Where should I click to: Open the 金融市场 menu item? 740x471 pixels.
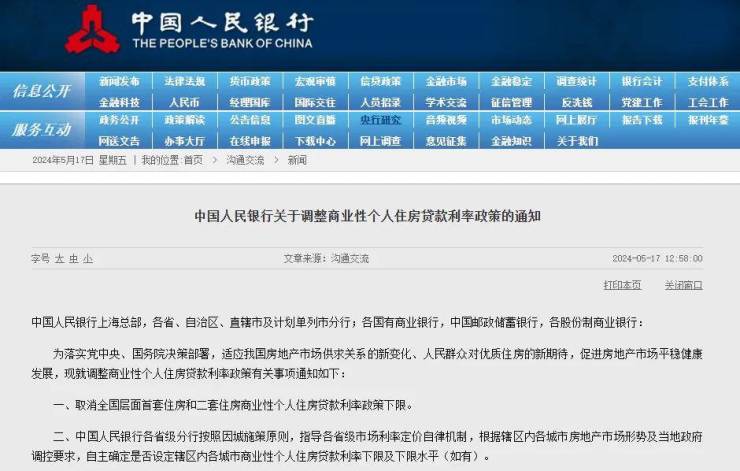tap(446, 82)
